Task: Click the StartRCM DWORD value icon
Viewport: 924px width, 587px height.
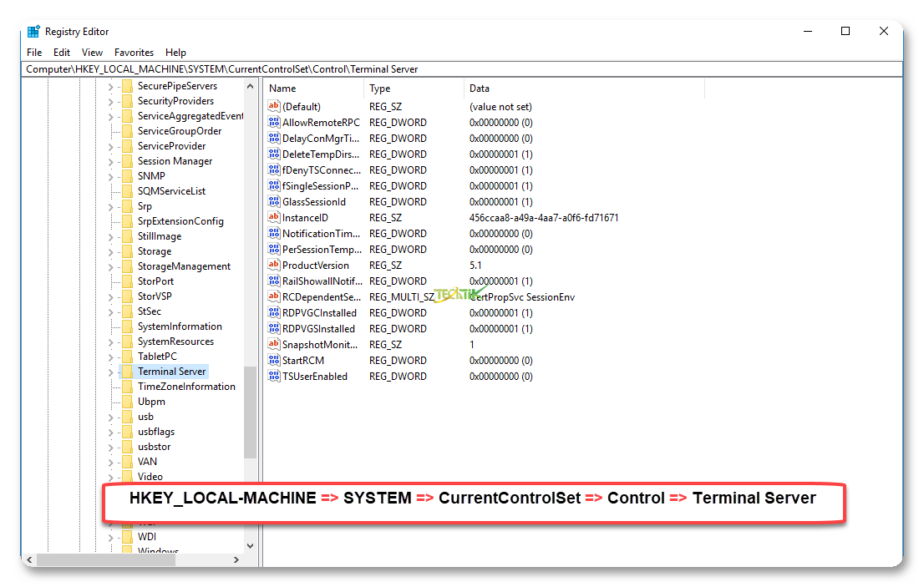Action: (x=274, y=361)
